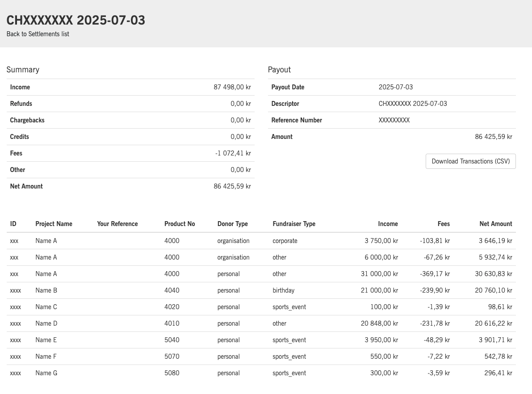Click Name D project row
This screenshot has height=394, width=532.
pos(261,323)
